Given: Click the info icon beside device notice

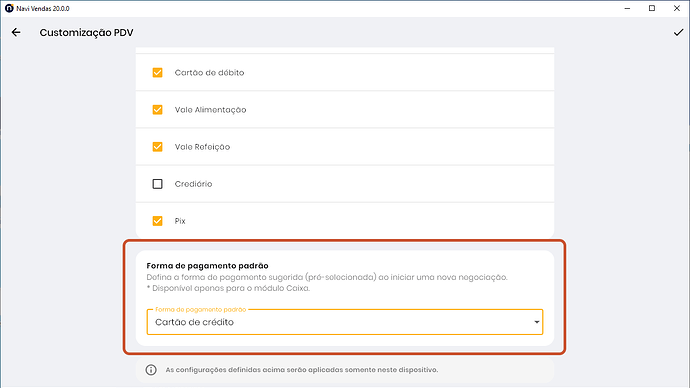Looking at the screenshot, I should tap(151, 370).
